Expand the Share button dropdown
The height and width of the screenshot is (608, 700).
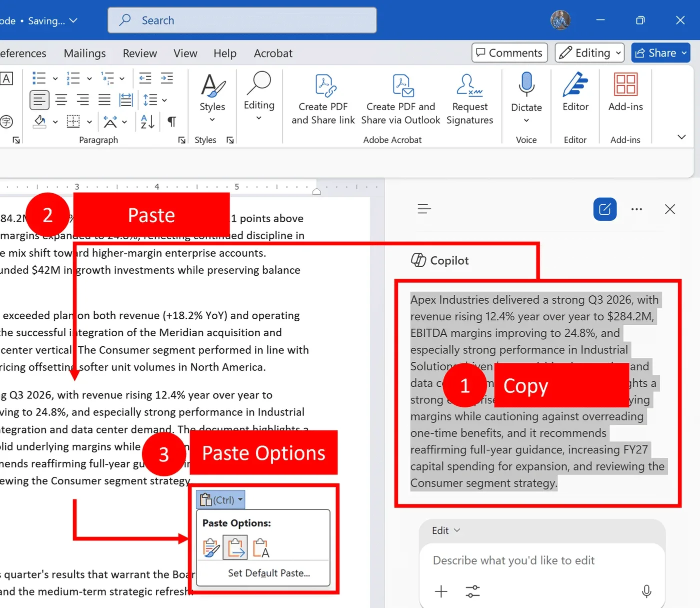(684, 53)
